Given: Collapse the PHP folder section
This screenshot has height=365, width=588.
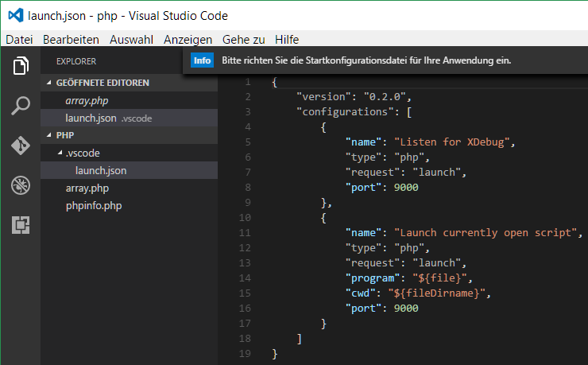Looking at the screenshot, I should coord(64,135).
